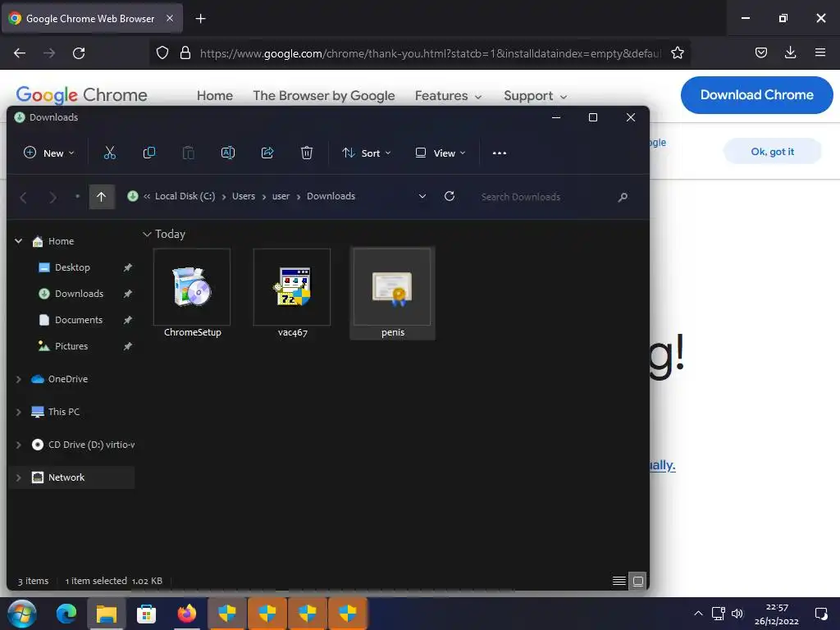Click the Cut scissors icon in Explorer toolbar
The width and height of the screenshot is (840, 630).
click(x=110, y=153)
